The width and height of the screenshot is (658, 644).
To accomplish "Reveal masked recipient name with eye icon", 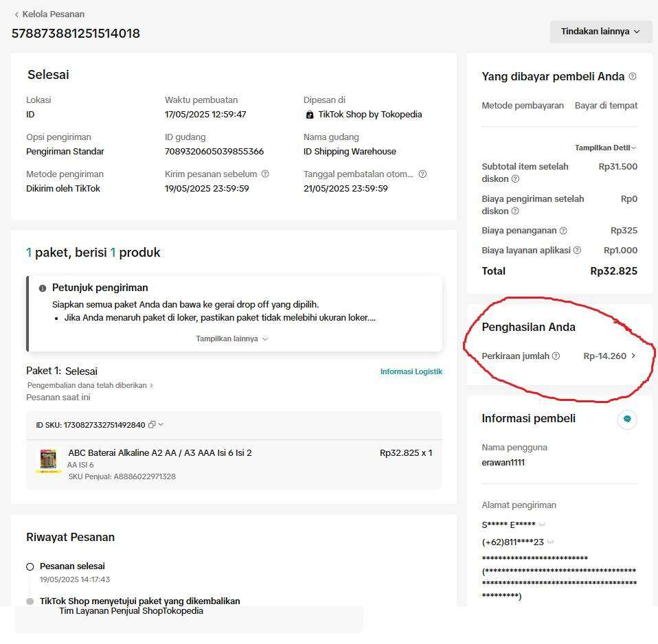I will click(x=542, y=525).
